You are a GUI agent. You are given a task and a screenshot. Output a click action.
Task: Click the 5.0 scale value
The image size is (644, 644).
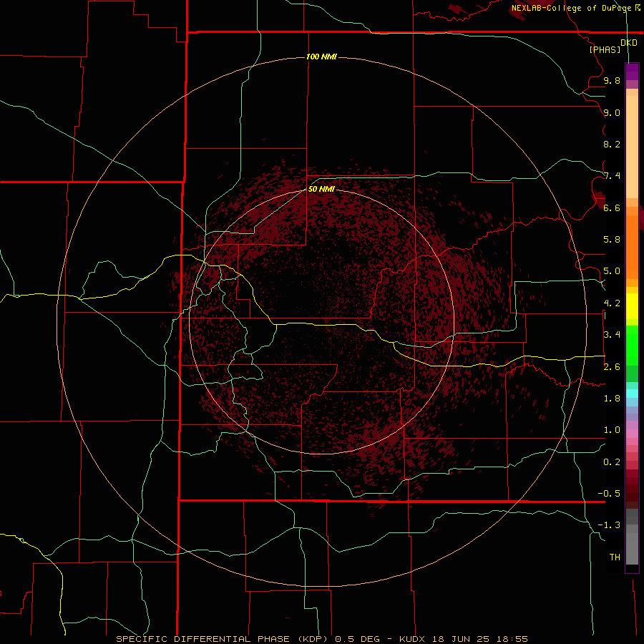tap(612, 271)
